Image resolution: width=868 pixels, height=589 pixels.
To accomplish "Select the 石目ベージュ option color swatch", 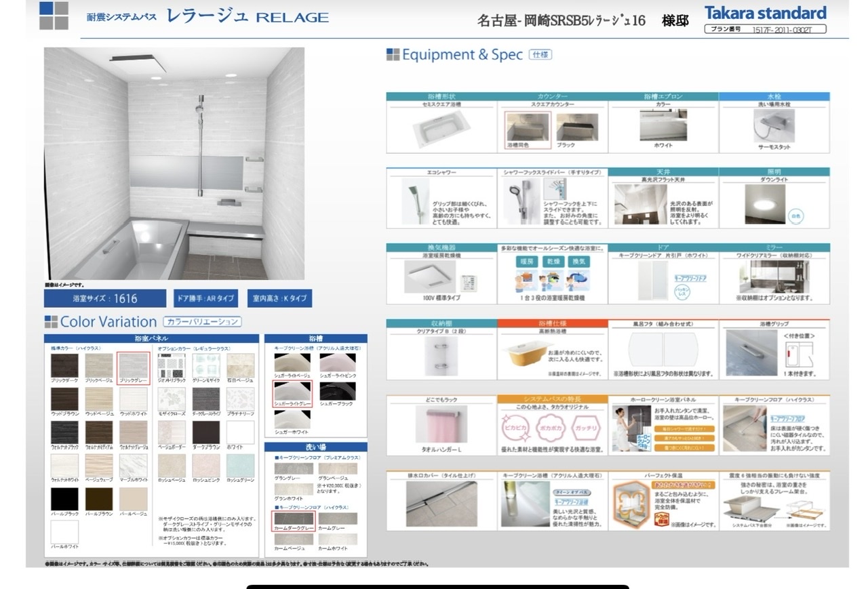I will pos(241,365).
